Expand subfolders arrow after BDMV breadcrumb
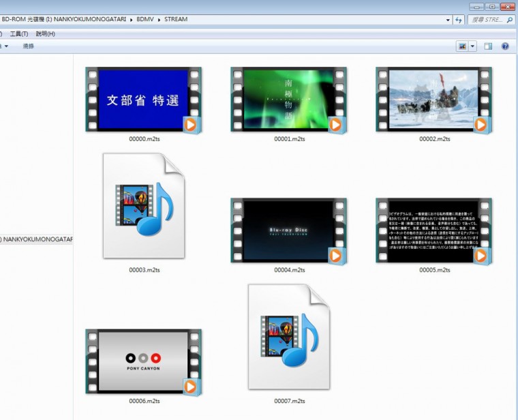 (159, 20)
